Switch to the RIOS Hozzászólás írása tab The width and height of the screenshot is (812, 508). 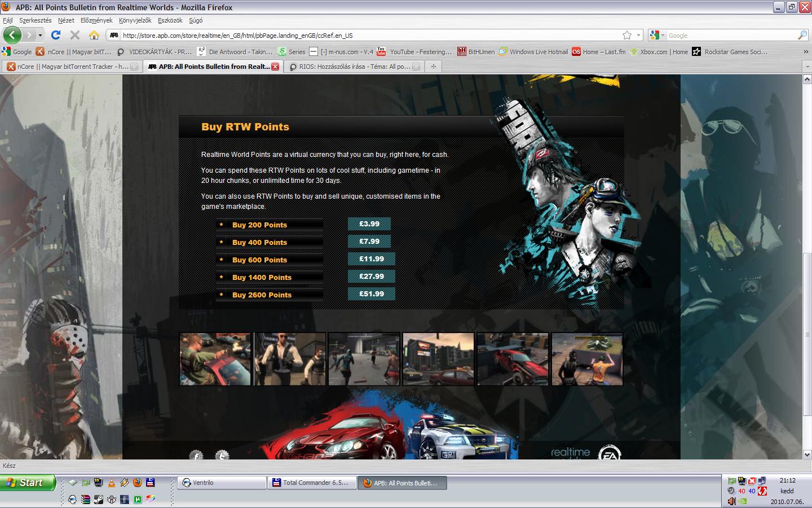coord(354,66)
